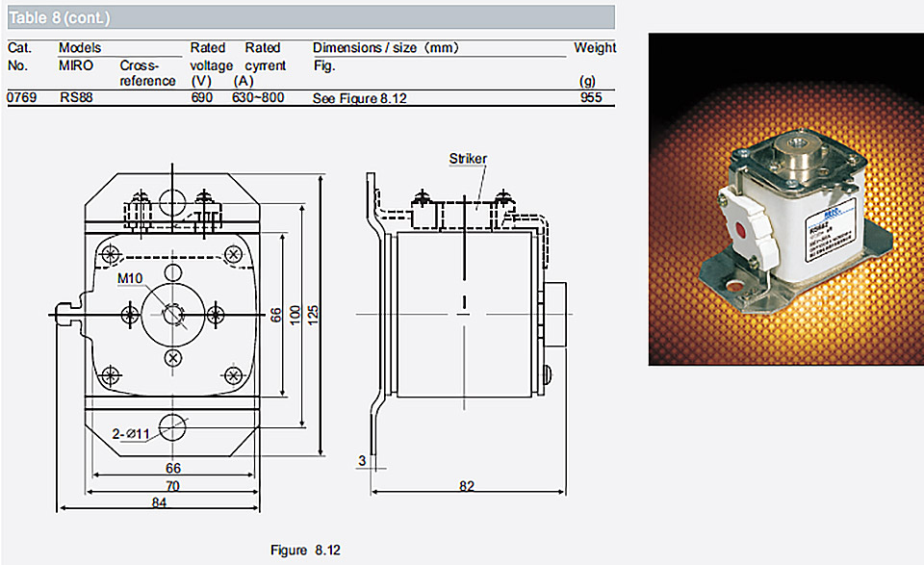Select the "Weight" column header
Image resolution: width=924 pixels, height=565 pixels.
(x=595, y=48)
